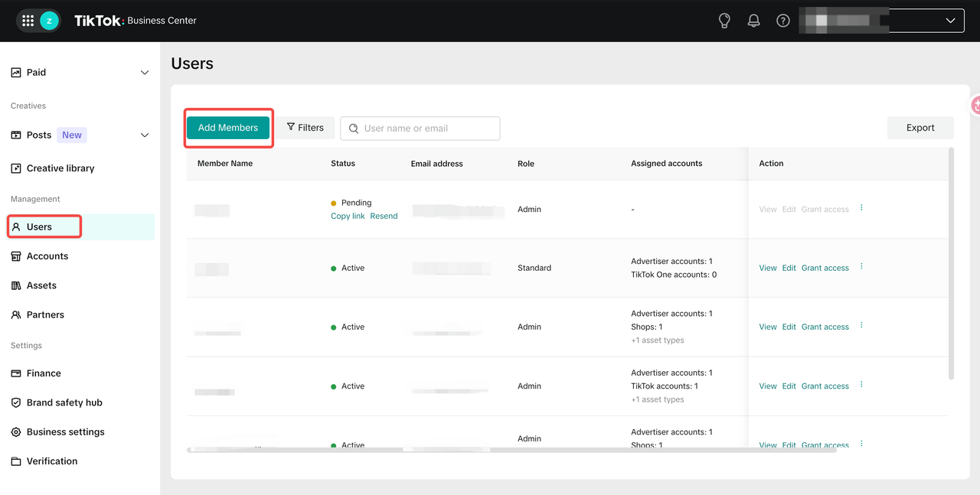The height and width of the screenshot is (495, 980).
Task: Click the magnifier icon in the search box
Action: 354,129
